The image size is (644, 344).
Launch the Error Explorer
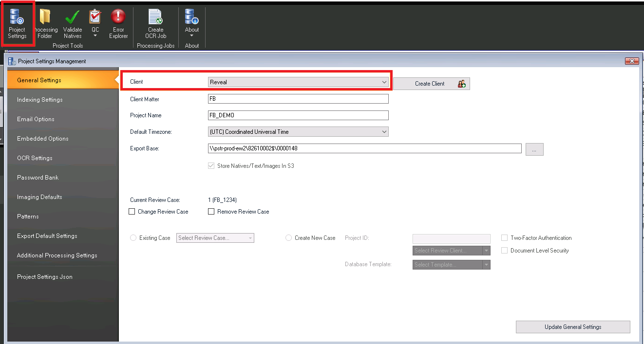click(x=118, y=24)
